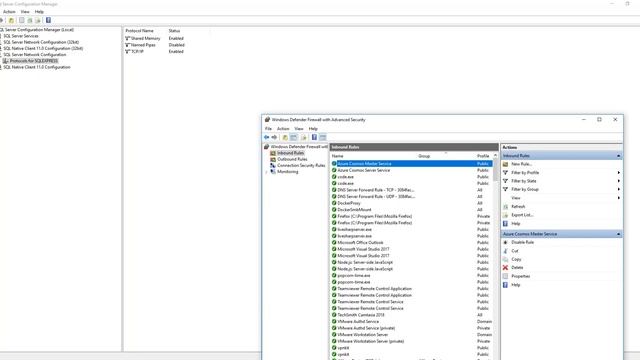This screenshot has width=640, height=360.
Task: Click Refresh action label
Action: [x=518, y=207]
